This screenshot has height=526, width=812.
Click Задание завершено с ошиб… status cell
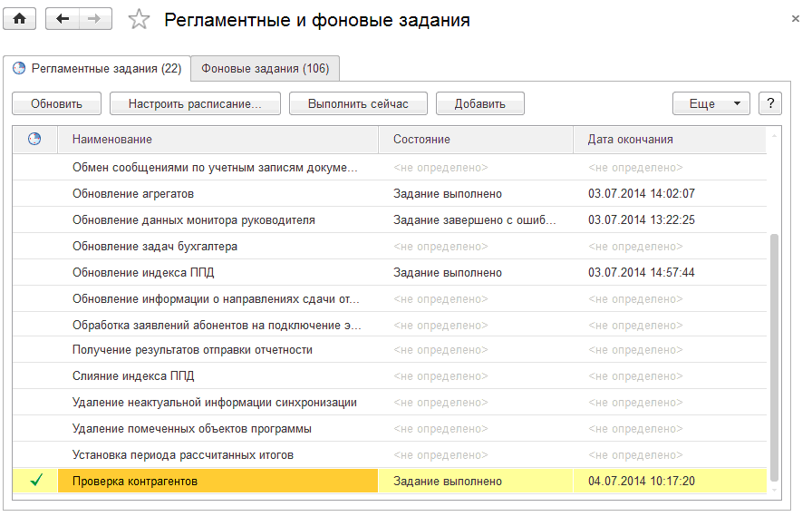pyautogui.click(x=476, y=220)
